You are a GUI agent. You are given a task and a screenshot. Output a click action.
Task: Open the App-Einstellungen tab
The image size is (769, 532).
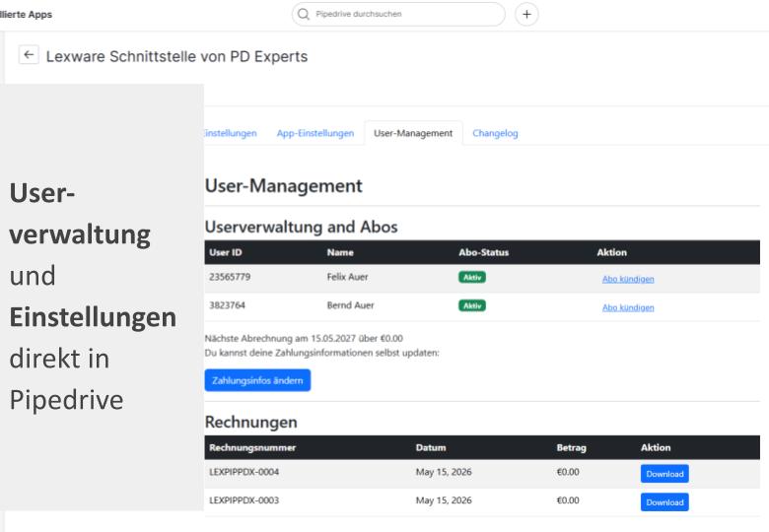[x=315, y=133]
